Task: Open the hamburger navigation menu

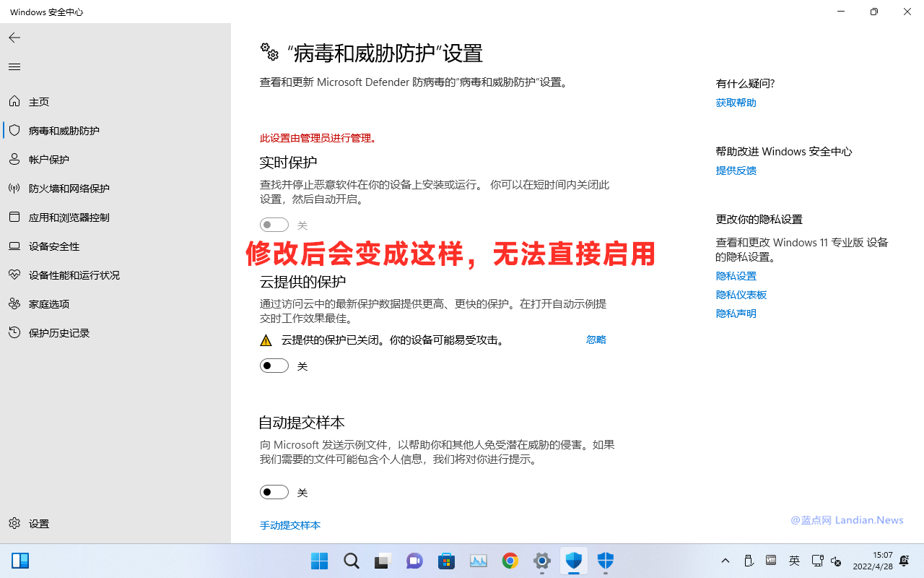Action: [14, 66]
